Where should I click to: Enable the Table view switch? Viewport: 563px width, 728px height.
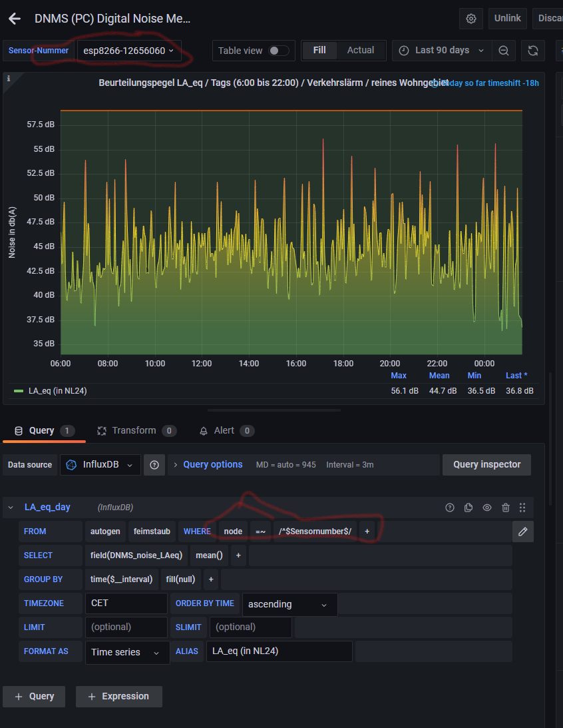tap(279, 51)
